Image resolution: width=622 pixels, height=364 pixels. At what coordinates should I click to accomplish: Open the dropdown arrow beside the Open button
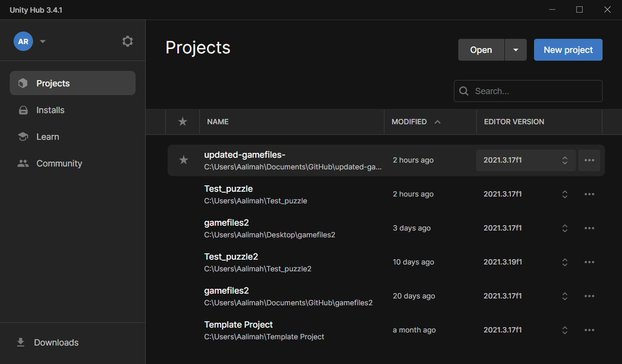coord(516,50)
